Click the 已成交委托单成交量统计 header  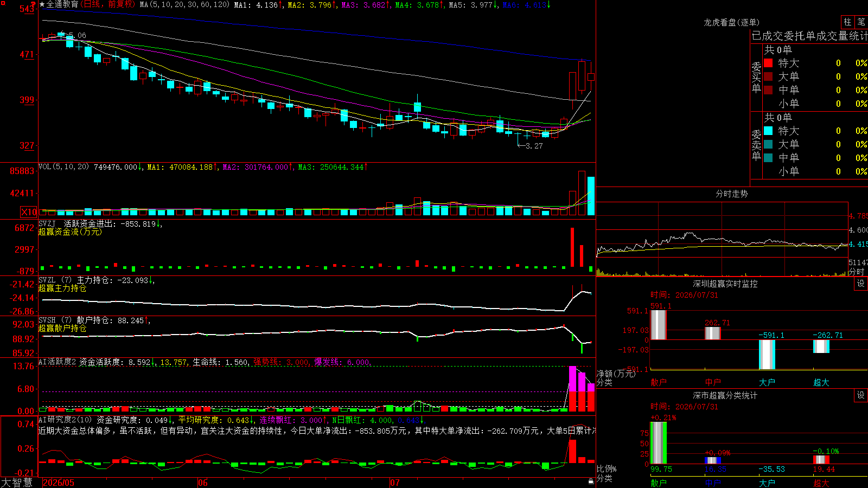pyautogui.click(x=809, y=36)
